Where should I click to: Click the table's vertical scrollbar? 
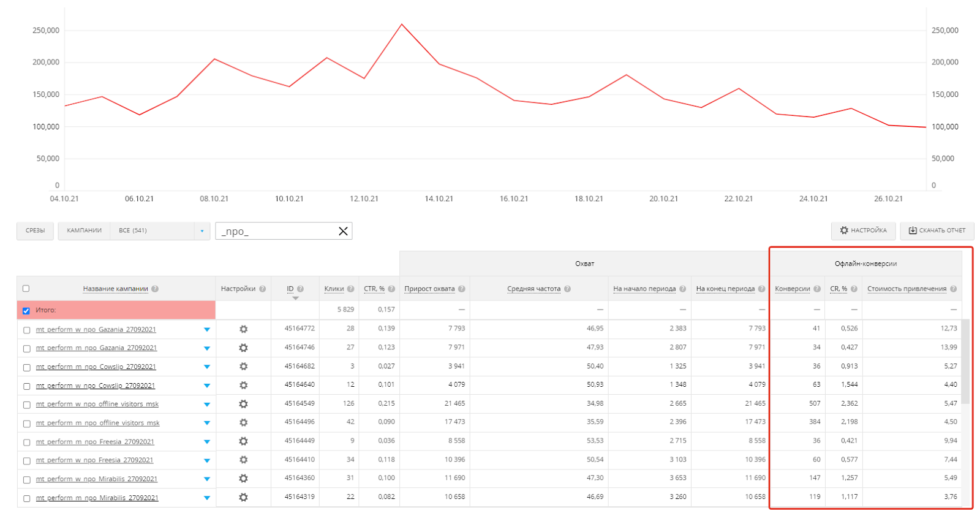point(965,362)
